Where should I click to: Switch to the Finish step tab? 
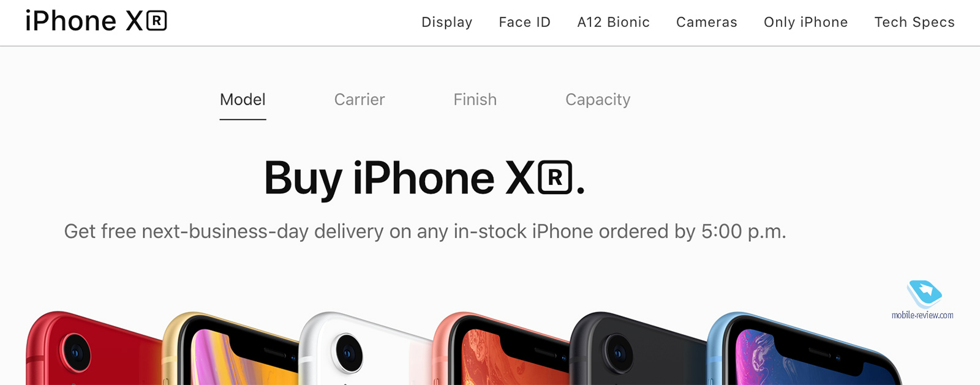(x=475, y=100)
